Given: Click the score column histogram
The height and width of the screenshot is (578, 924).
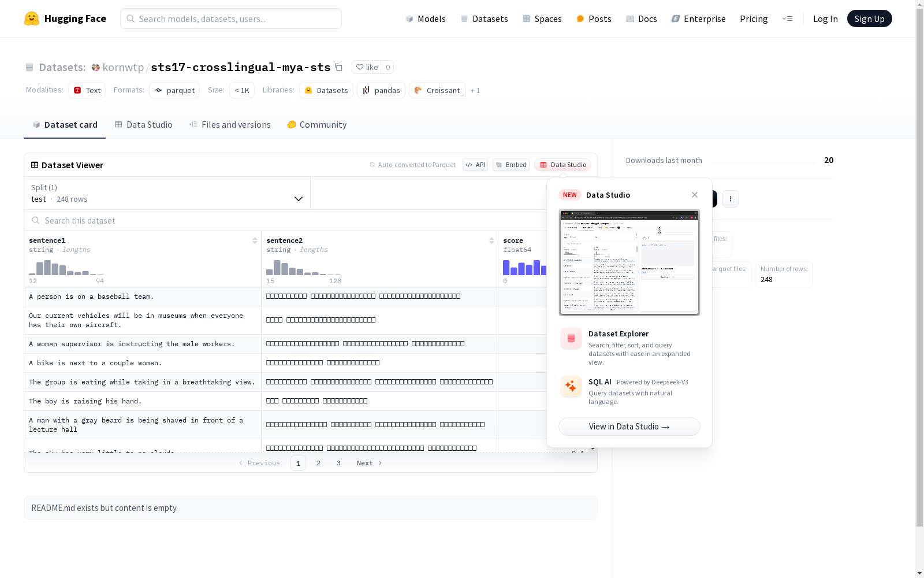Looking at the screenshot, I should tap(524, 268).
